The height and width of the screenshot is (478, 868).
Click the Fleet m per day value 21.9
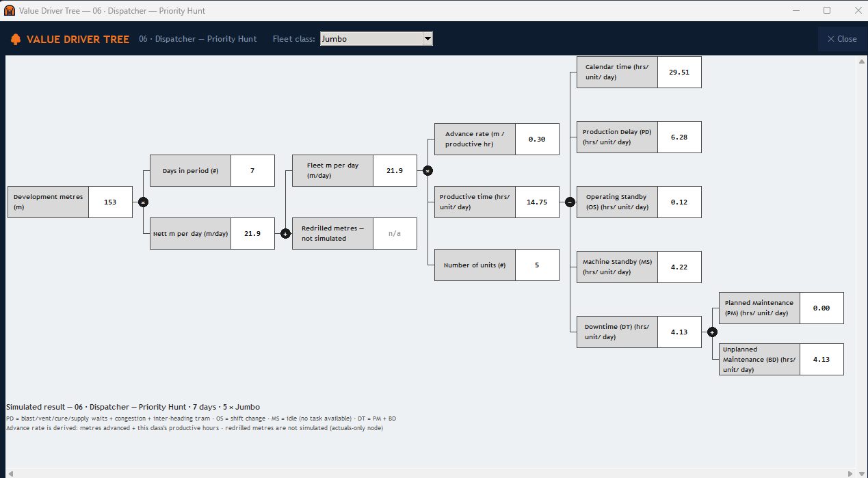pyautogui.click(x=395, y=170)
